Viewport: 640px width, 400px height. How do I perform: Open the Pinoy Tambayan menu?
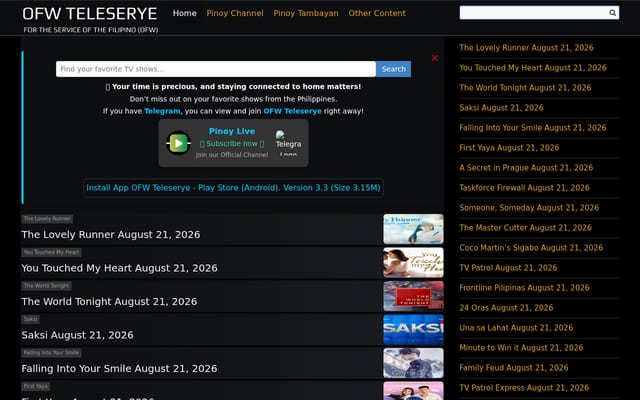coord(306,13)
